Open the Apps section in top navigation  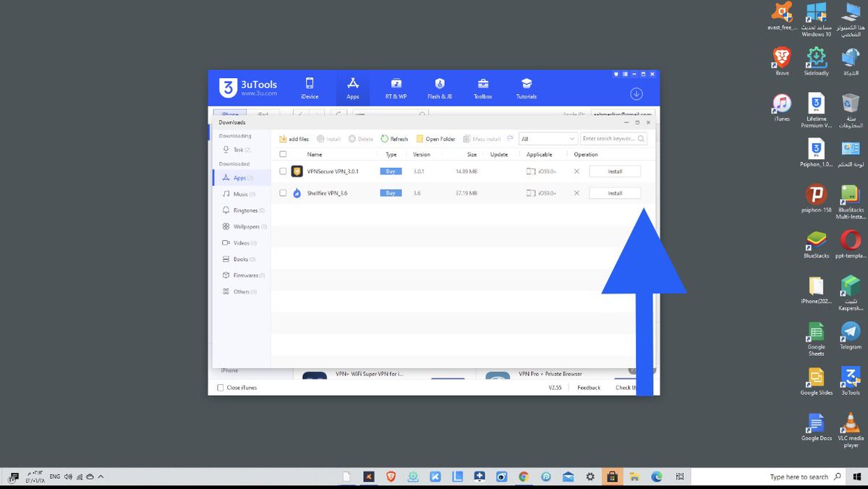(x=352, y=88)
